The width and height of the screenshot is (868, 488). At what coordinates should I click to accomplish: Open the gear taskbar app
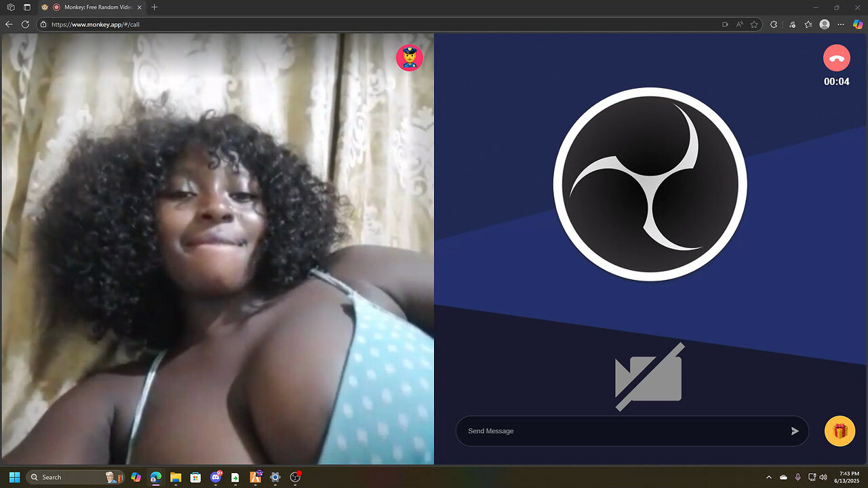[275, 477]
